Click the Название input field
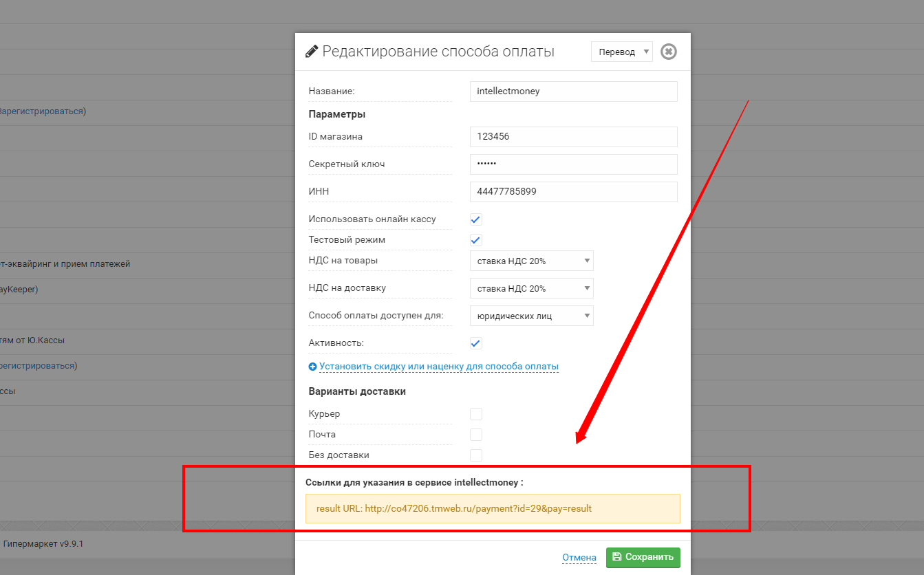The width and height of the screenshot is (924, 575). pyautogui.click(x=573, y=91)
